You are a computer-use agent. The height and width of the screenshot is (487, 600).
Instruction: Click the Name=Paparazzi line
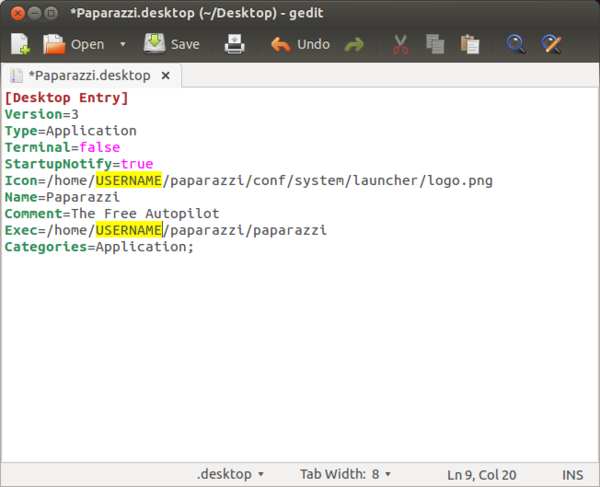[62, 197]
